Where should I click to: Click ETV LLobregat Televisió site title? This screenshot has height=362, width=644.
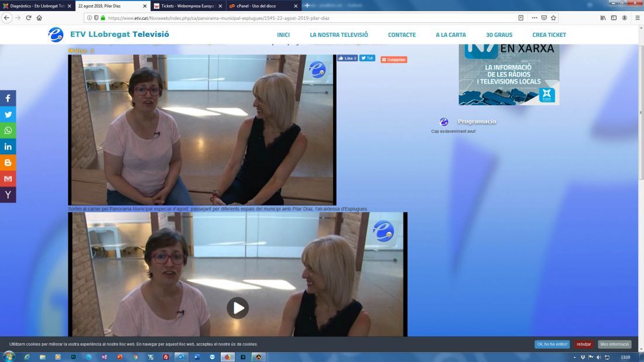pyautogui.click(x=119, y=35)
